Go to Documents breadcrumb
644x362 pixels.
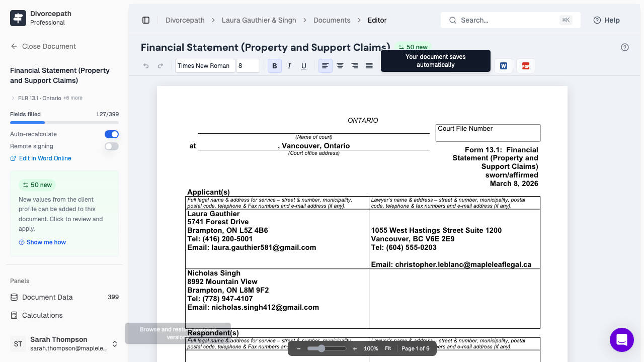[x=332, y=20]
